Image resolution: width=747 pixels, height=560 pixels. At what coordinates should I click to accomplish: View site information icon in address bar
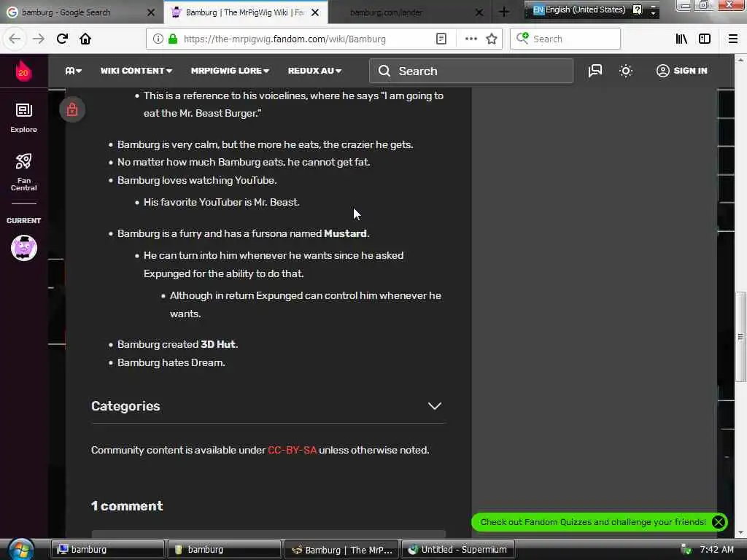158,39
